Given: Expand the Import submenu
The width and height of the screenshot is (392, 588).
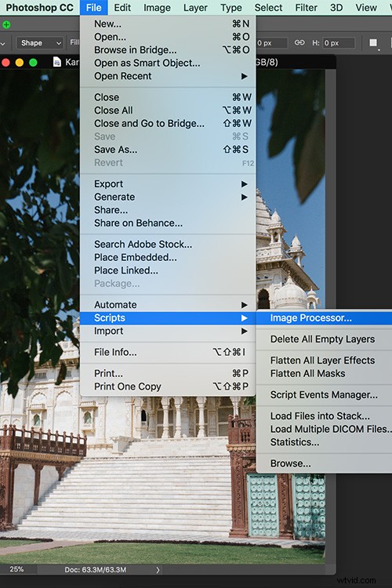Looking at the screenshot, I should (x=168, y=331).
